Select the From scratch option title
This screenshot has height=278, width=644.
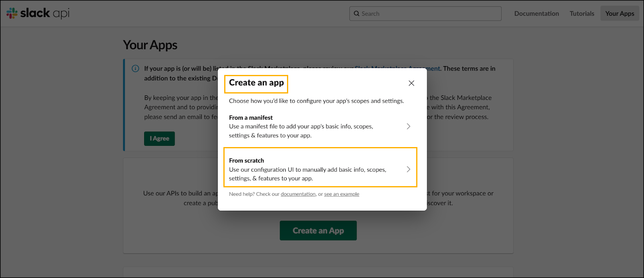coord(247,160)
